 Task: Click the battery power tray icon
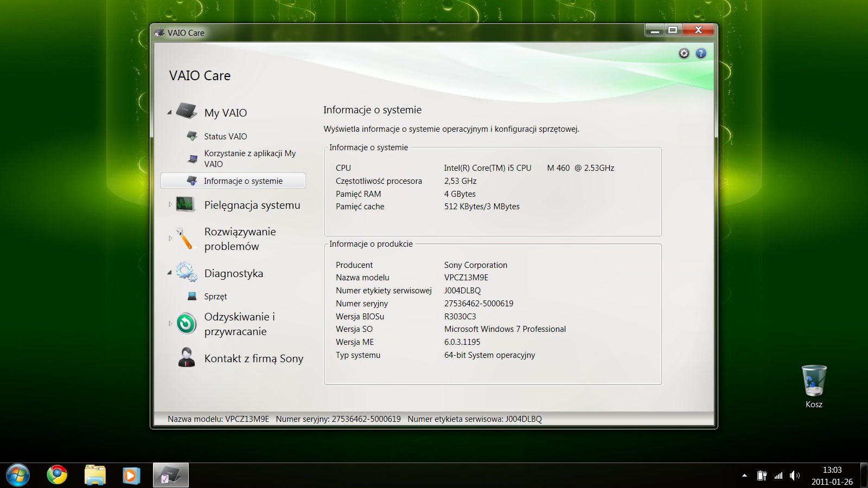click(x=762, y=476)
